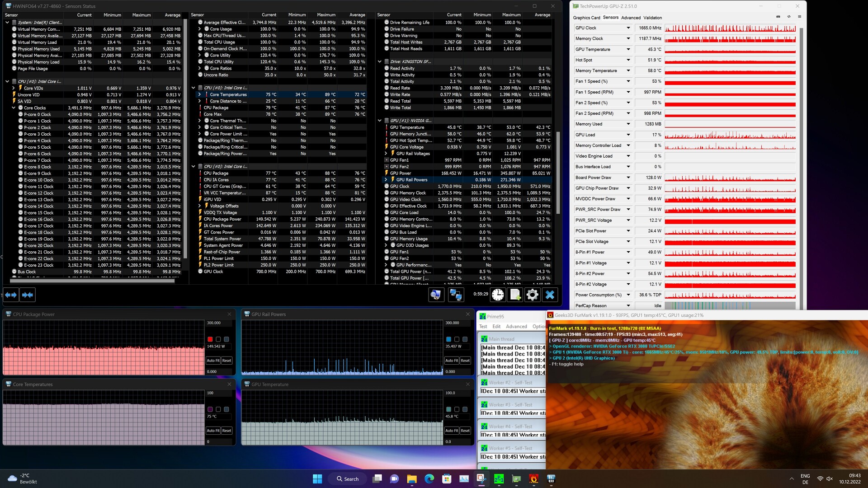Click GPU-Z refresh icon
This screenshot has width=868, height=488.
click(789, 17)
